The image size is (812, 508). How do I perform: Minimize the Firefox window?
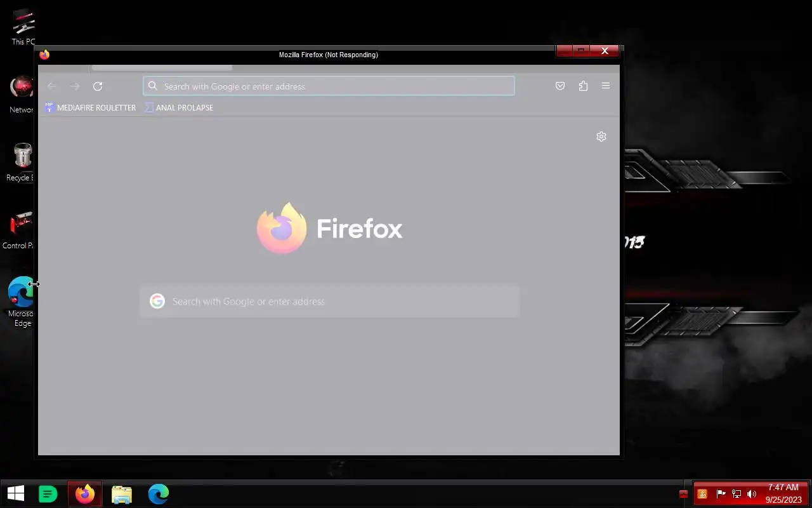click(565, 51)
